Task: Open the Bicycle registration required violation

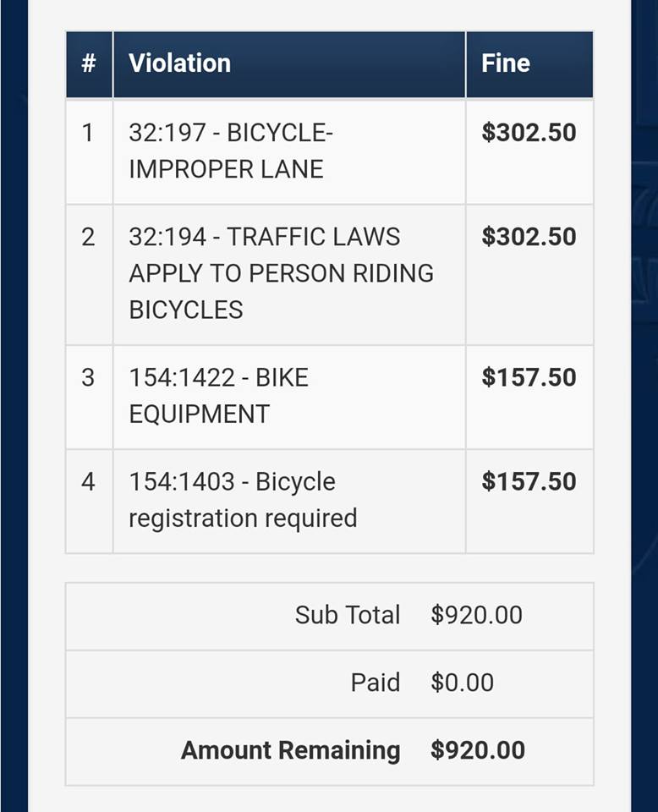Action: pos(243,499)
